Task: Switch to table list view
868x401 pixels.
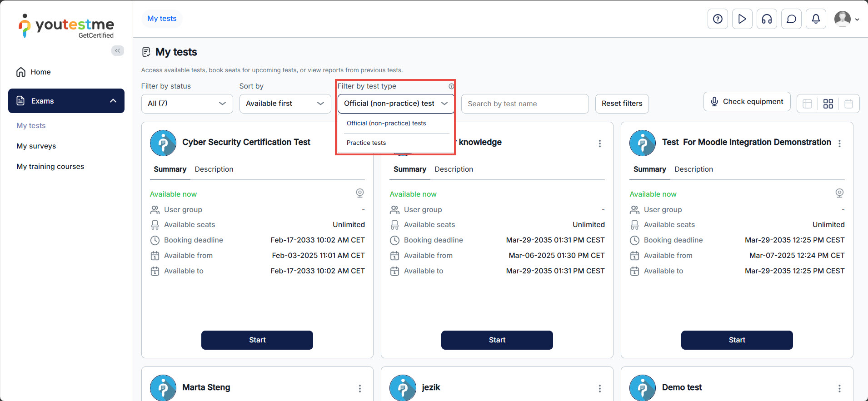Action: tap(807, 104)
